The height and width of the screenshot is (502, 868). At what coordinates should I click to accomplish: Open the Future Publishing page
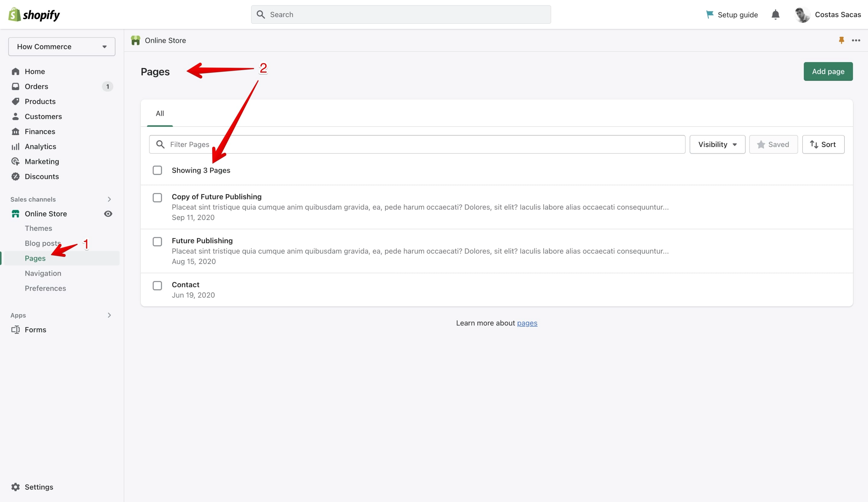202,241
